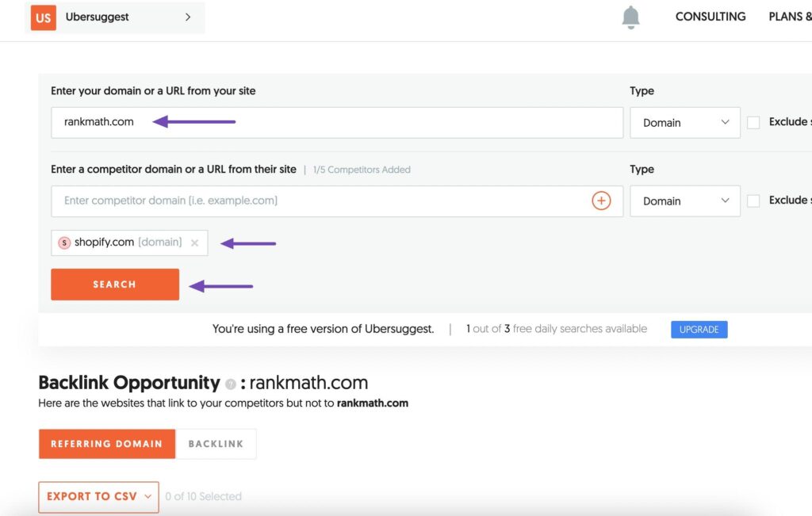
Task: Open the Plans menu item
Action: point(790,17)
